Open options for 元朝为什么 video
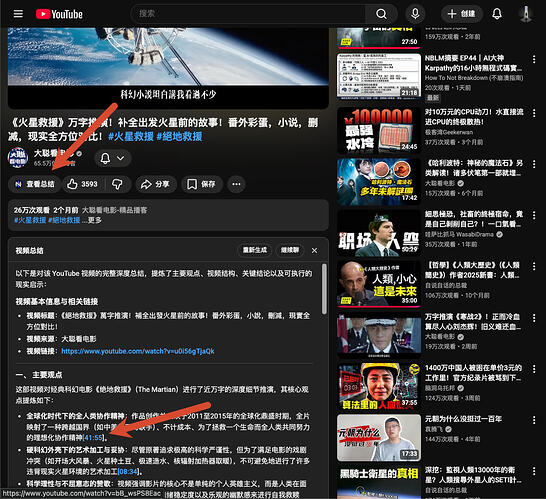Screen dimensions: 546x499 coord(534,420)
